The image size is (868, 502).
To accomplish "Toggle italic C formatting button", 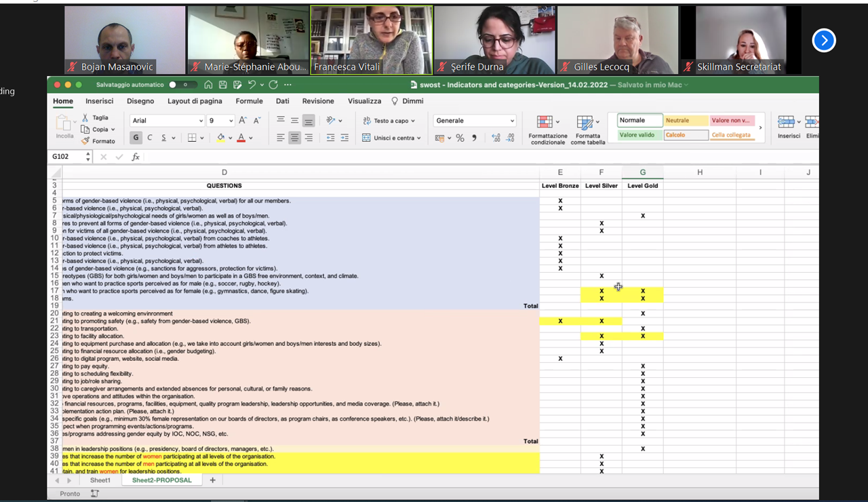I will [150, 138].
